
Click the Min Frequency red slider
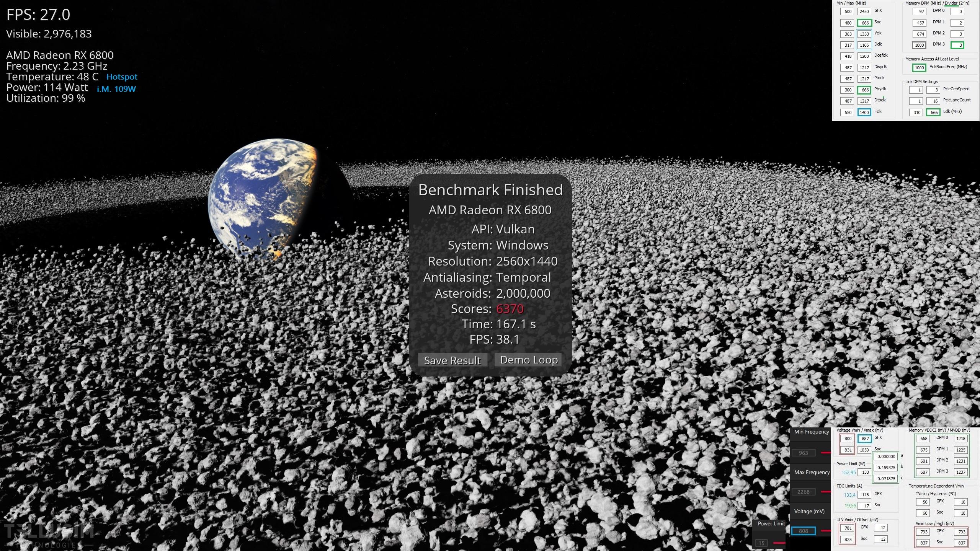click(x=826, y=453)
